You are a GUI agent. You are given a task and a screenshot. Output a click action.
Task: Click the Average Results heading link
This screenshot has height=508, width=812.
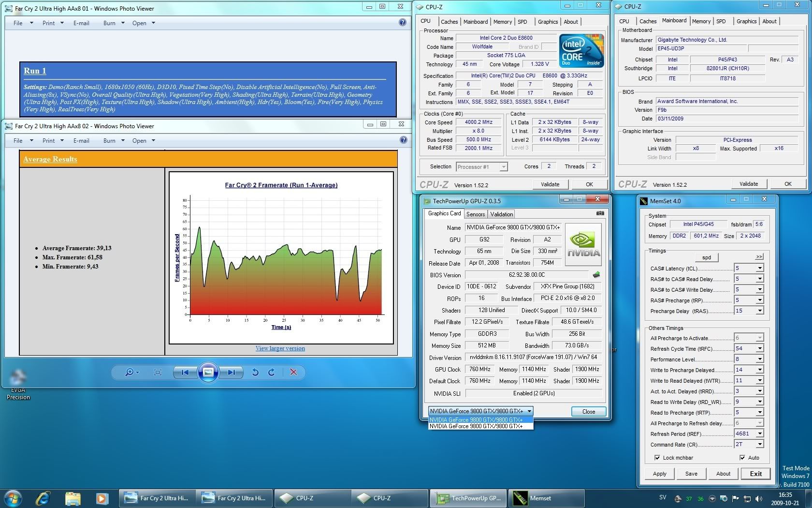(x=50, y=159)
